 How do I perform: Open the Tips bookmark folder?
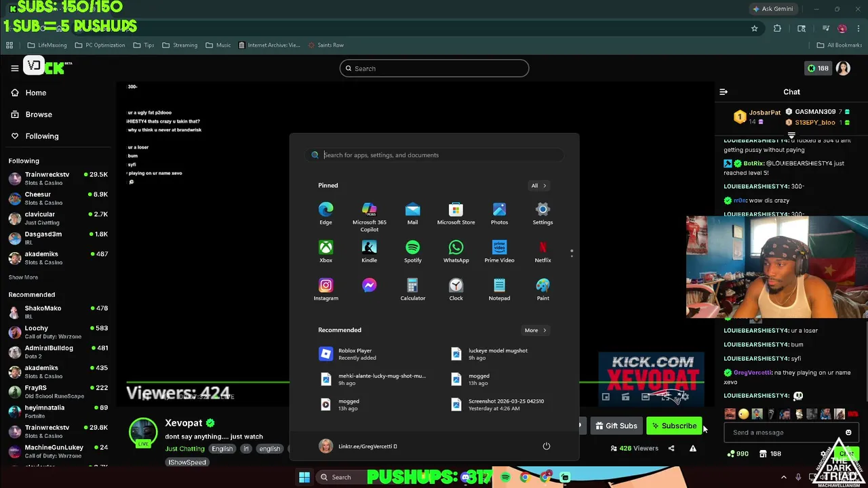(x=144, y=45)
